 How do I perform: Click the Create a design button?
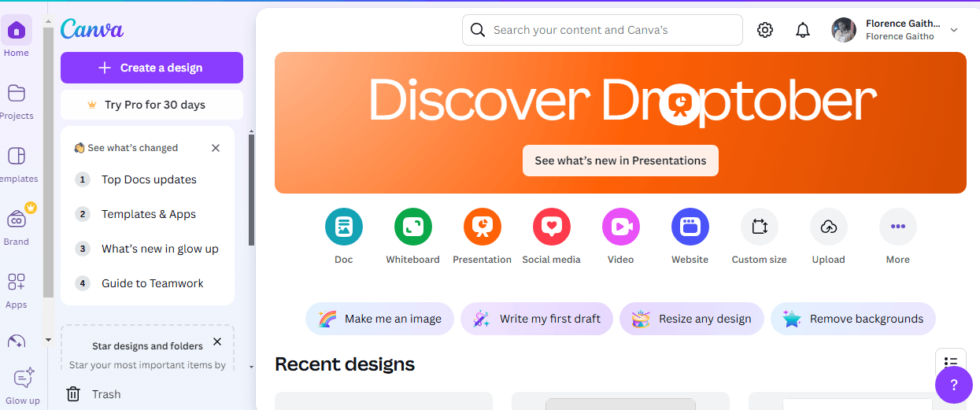click(x=152, y=68)
